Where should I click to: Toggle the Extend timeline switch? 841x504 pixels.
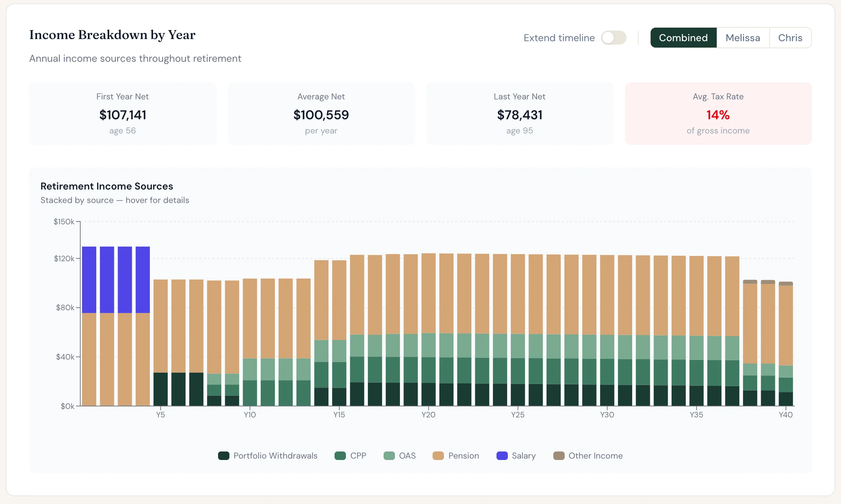(613, 38)
